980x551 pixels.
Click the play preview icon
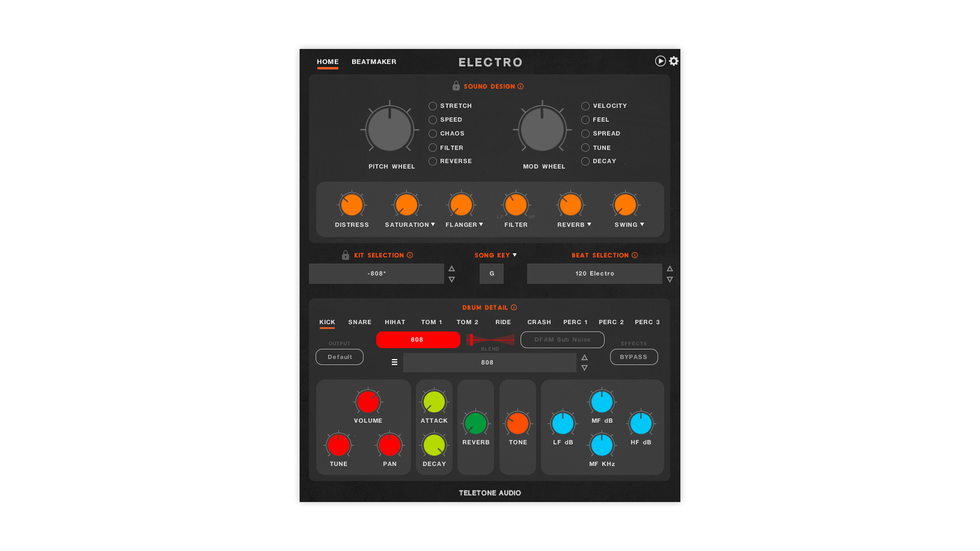point(660,61)
